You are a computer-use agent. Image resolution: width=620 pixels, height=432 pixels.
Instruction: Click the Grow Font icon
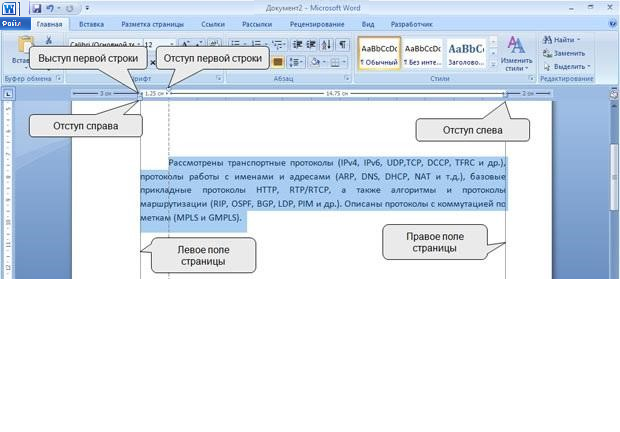click(186, 45)
